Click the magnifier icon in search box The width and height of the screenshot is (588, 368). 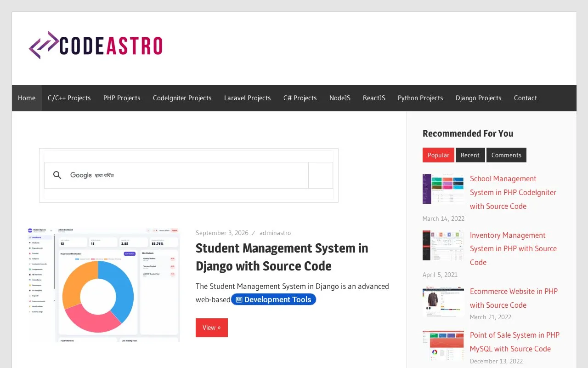(x=57, y=175)
